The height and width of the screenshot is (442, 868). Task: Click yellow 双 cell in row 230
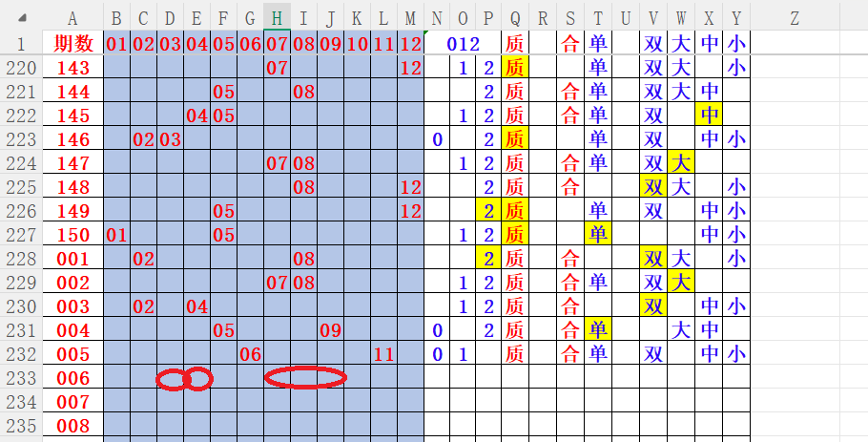[x=653, y=306]
